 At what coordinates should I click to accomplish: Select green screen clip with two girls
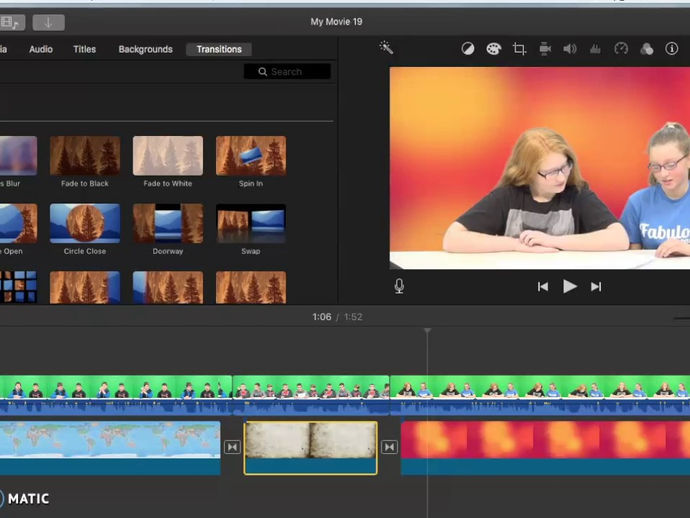(540, 395)
